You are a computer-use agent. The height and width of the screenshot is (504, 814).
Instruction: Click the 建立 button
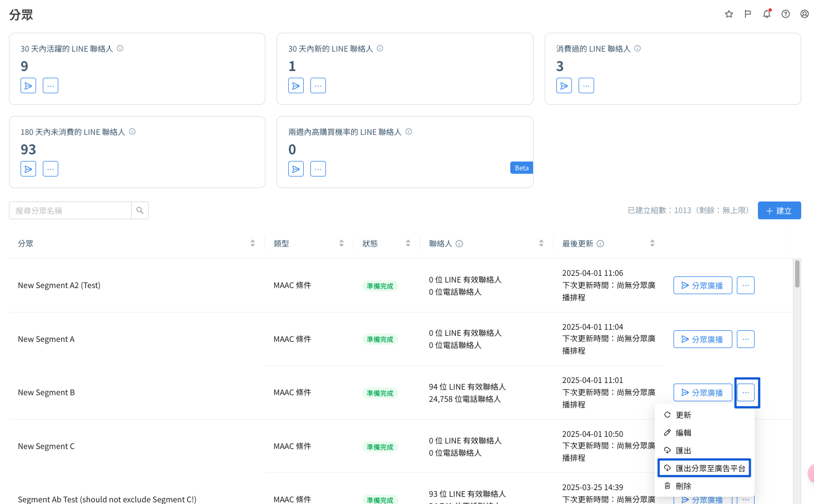[779, 210]
